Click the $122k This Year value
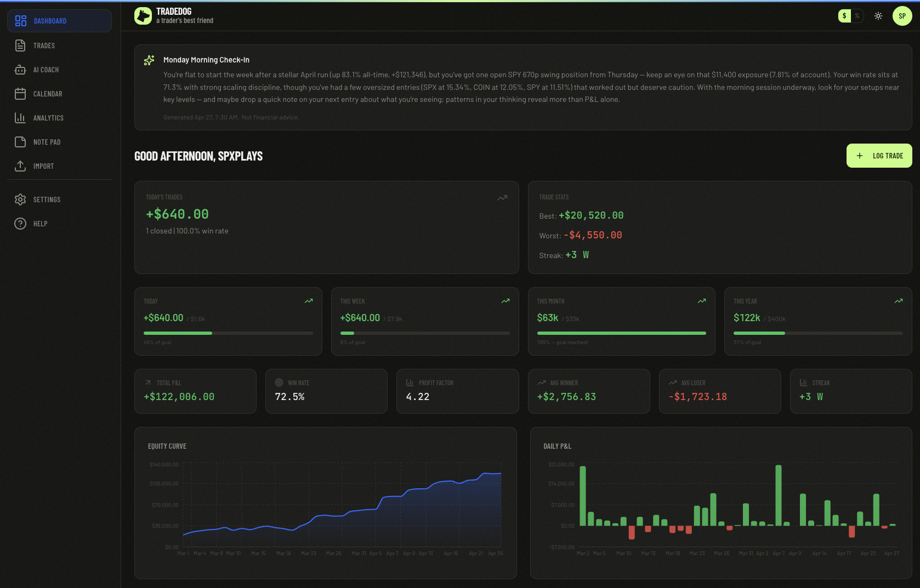Viewport: 920px width, 588px height. pyautogui.click(x=747, y=318)
